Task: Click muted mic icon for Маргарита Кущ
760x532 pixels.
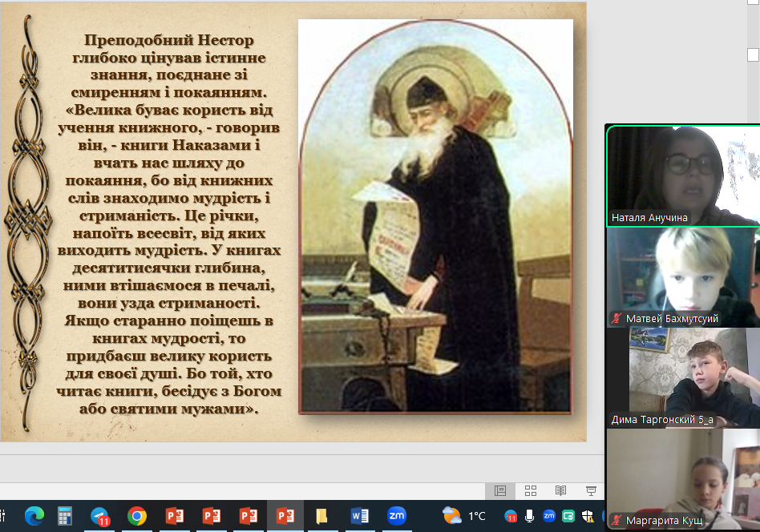Action: [616, 520]
